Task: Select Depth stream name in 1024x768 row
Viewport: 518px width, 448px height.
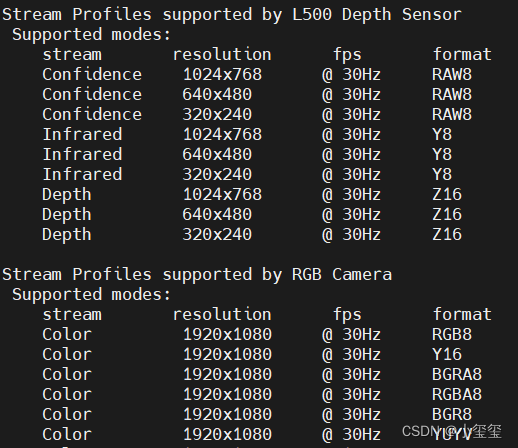Action: 67,195
